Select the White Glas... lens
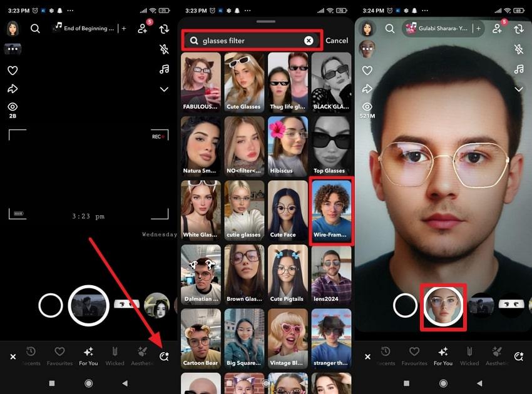532x394 pixels. 201,210
